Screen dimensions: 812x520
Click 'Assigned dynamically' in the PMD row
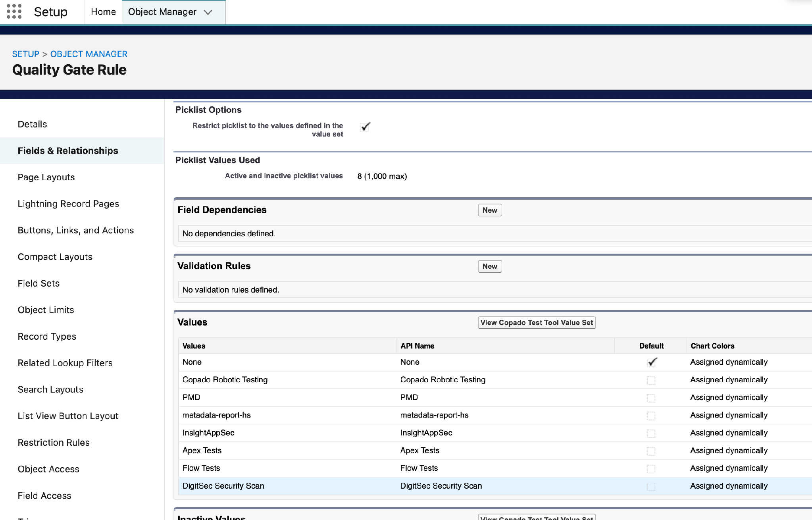click(x=729, y=397)
